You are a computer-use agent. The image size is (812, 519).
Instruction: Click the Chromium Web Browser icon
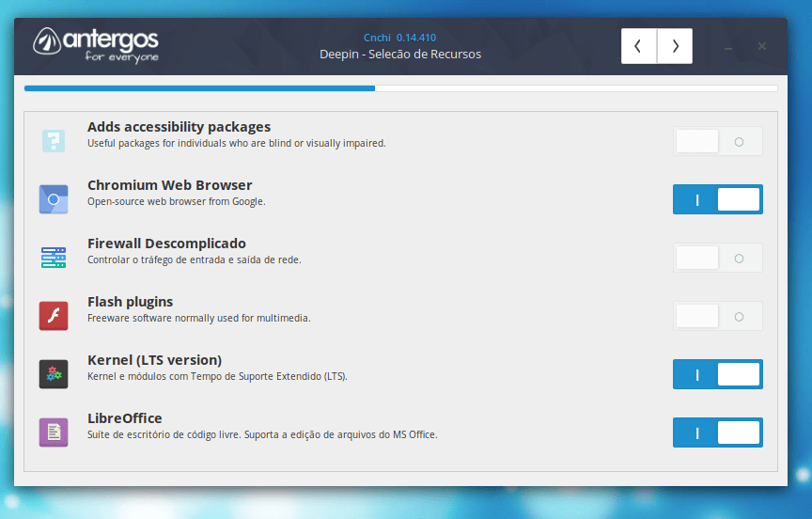[54, 199]
